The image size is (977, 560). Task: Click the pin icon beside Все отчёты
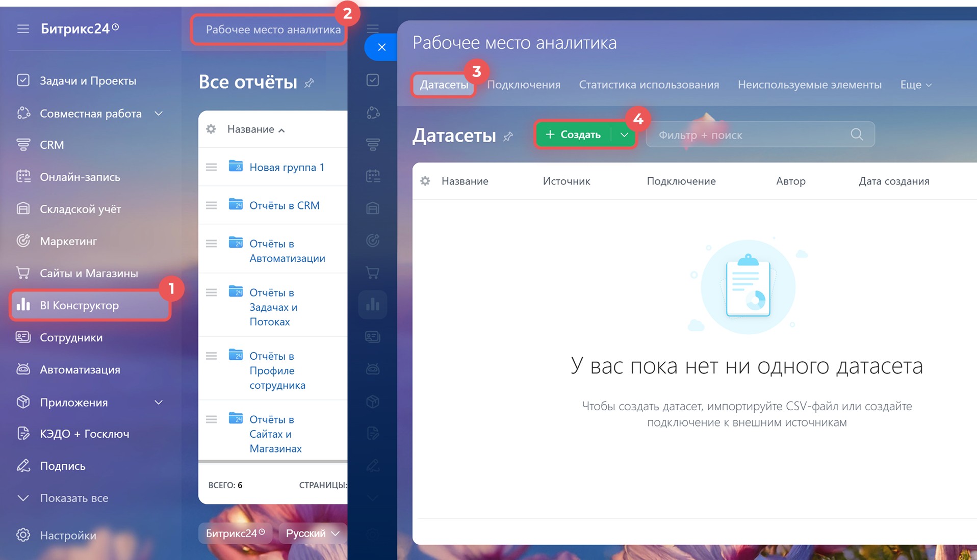[x=309, y=83]
